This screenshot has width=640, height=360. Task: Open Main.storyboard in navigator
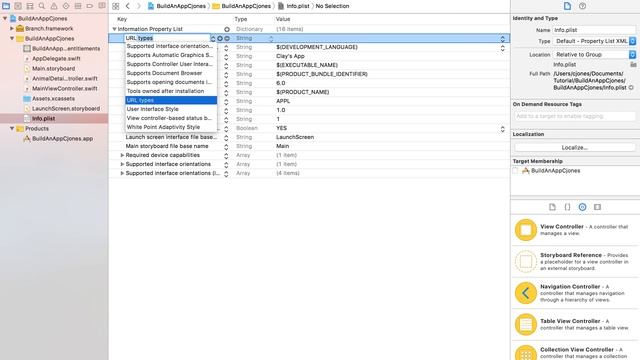coord(53,69)
